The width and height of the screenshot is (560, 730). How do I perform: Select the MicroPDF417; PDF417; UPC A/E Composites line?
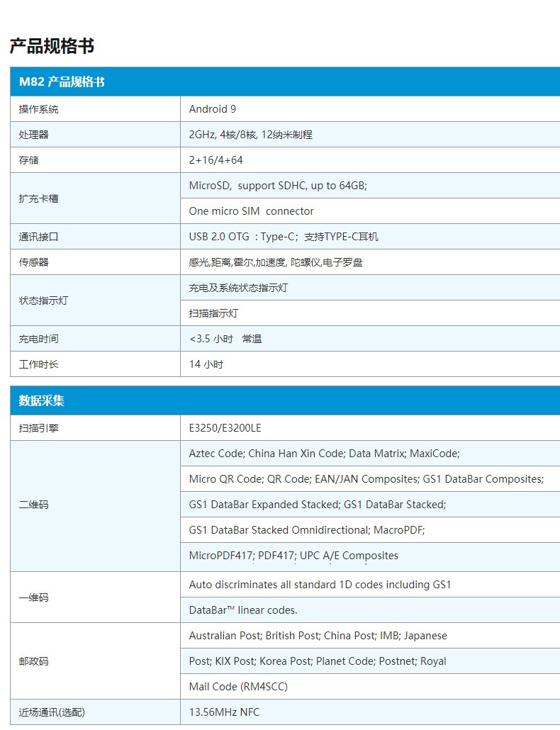pyautogui.click(x=293, y=556)
